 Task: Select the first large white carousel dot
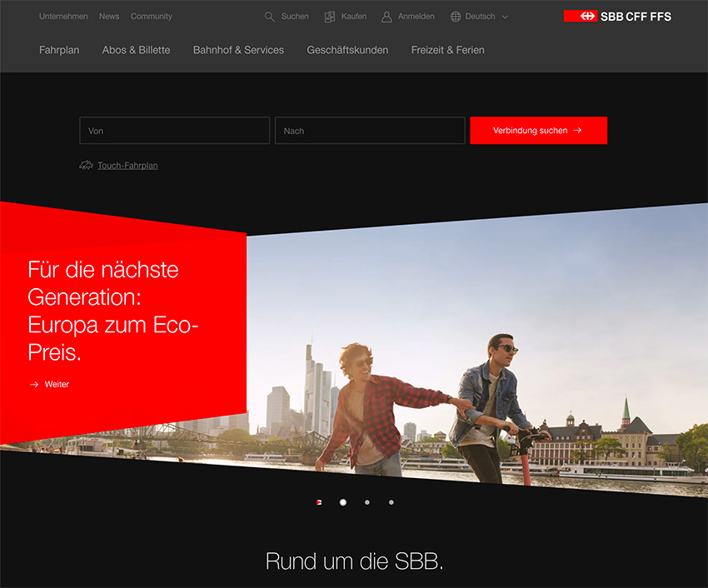(343, 502)
